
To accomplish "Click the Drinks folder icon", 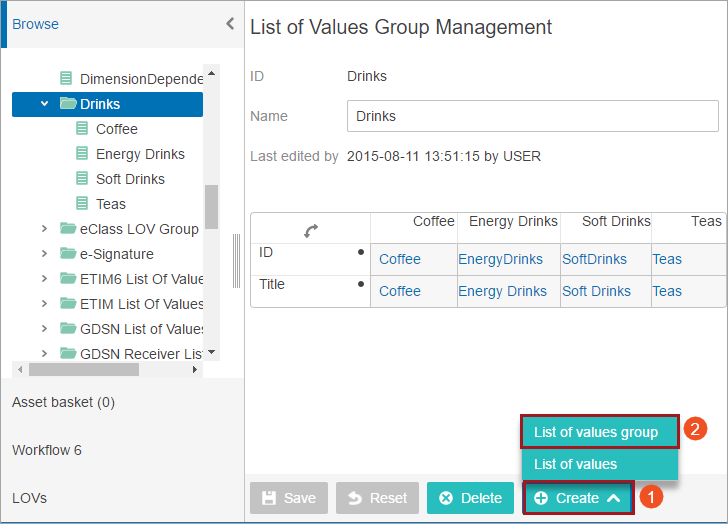I will click(68, 103).
